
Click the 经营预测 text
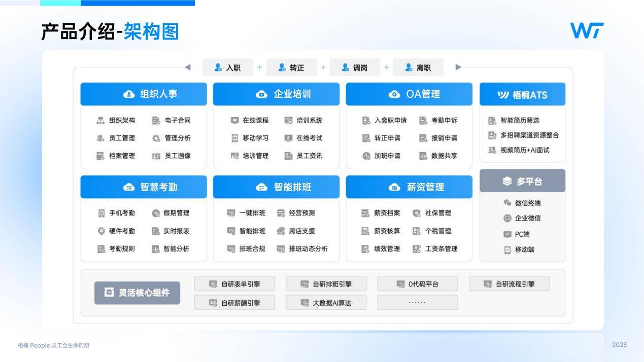(x=301, y=213)
